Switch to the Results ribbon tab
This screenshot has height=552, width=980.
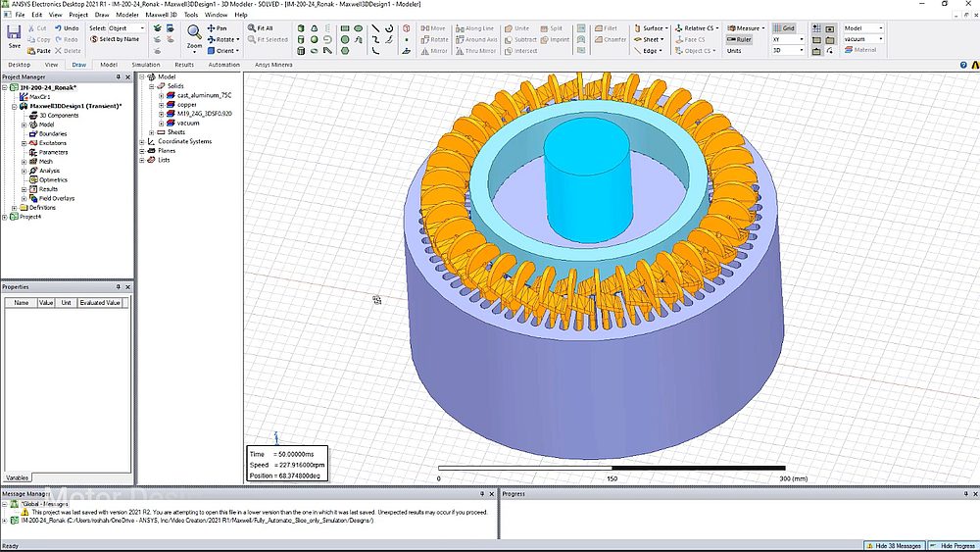184,65
